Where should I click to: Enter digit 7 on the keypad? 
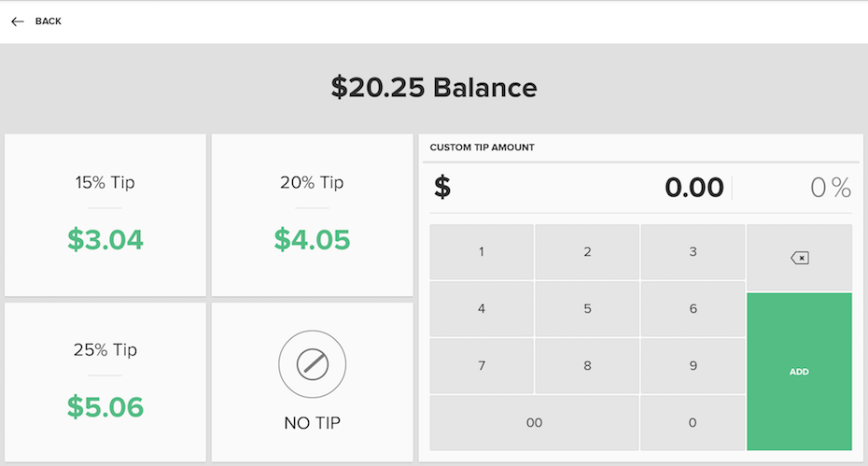(x=482, y=366)
